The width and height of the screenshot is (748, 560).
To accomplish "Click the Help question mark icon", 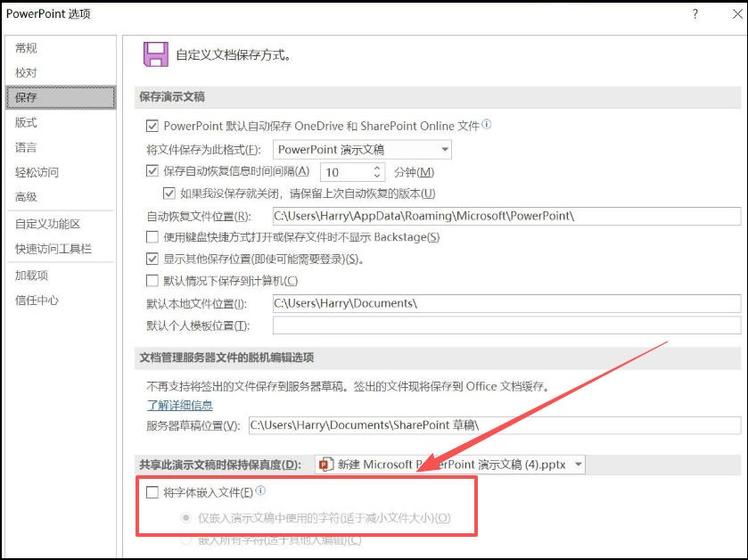I will tap(694, 14).
